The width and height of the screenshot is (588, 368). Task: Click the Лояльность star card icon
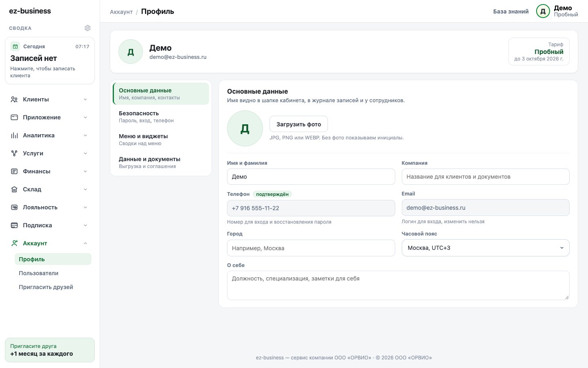(14, 207)
